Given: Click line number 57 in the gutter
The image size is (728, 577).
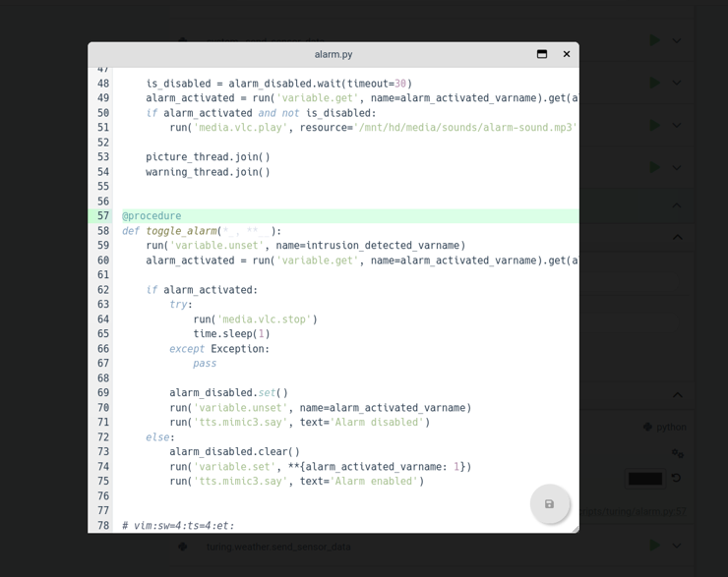Looking at the screenshot, I should 103,216.
